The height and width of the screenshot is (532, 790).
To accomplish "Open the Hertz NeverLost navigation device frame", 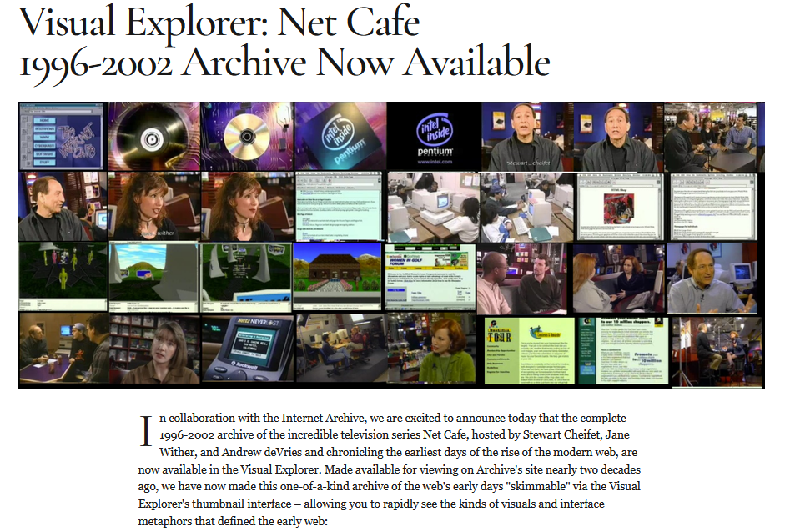I will coord(248,349).
